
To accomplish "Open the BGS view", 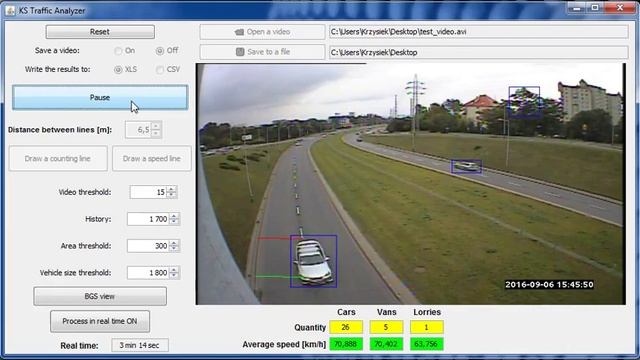I will coord(100,296).
